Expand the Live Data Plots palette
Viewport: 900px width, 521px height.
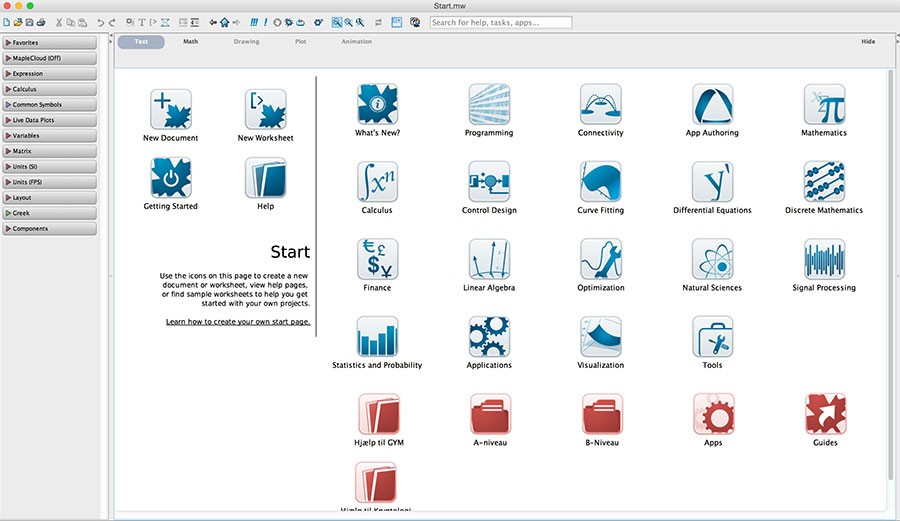click(49, 120)
